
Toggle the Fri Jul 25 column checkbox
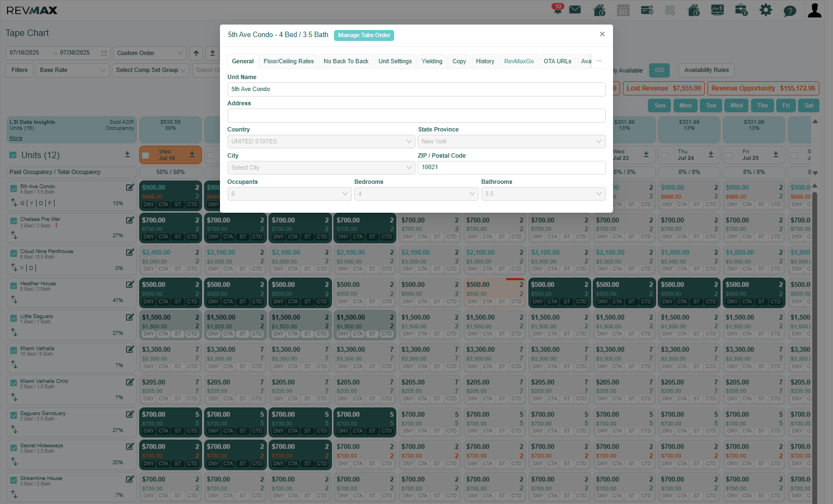729,155
